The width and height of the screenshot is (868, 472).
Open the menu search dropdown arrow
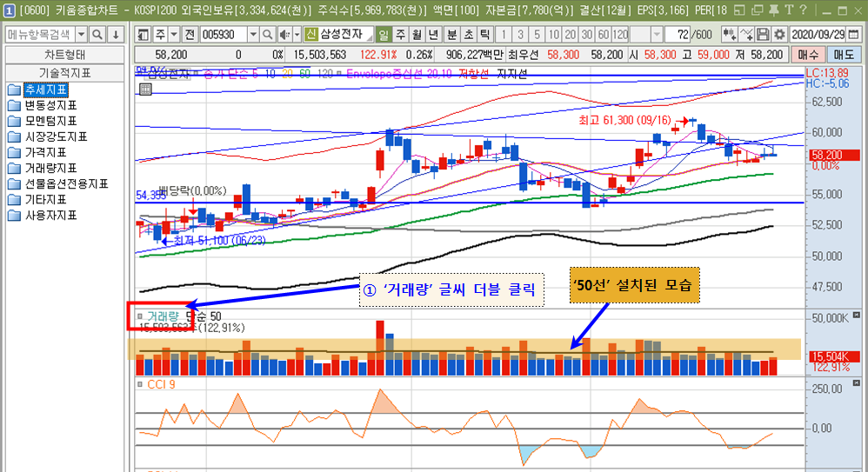coord(81,35)
